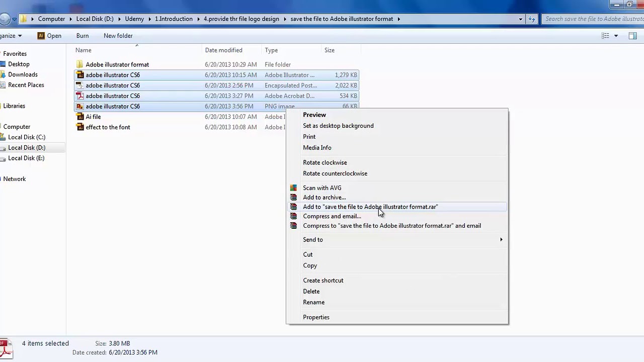Image resolution: width=644 pixels, height=362 pixels.
Task: Select Libraries in the navigation pane
Action: 14,106
